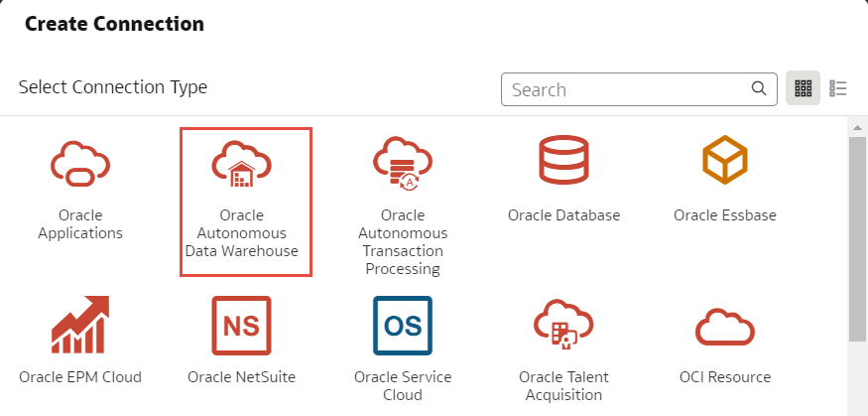Image resolution: width=868 pixels, height=416 pixels.
Task: Click the vertical scrollbar thumb
Action: pos(857,238)
